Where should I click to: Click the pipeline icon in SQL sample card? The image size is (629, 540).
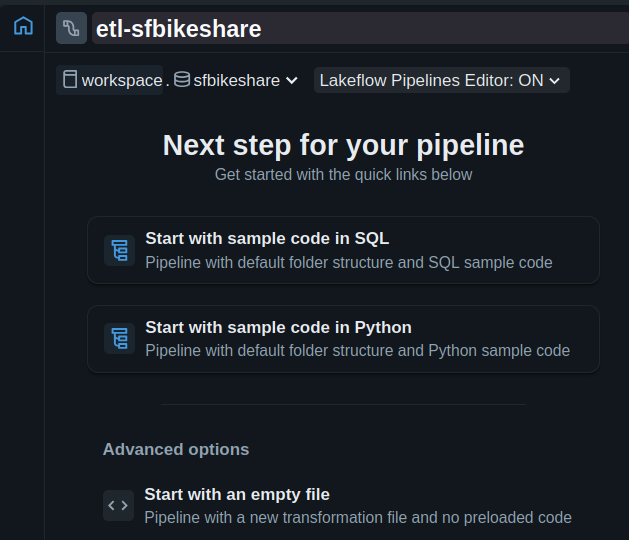point(120,250)
